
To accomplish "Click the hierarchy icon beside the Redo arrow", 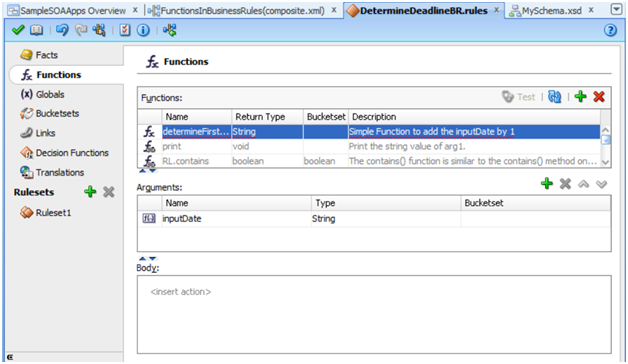I will click(99, 30).
